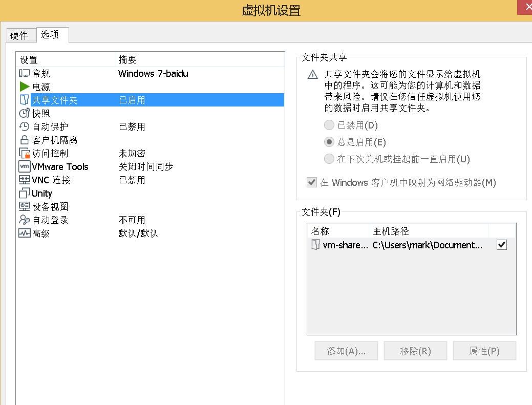
Task: Uncheck the vm-share folder enabled checkbox
Action: click(x=501, y=245)
